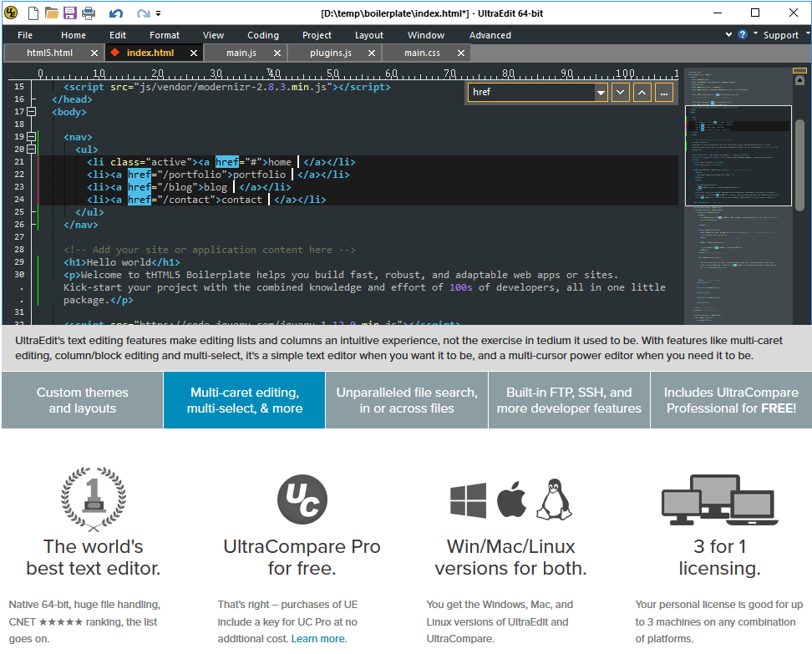The width and height of the screenshot is (812, 654).
Task: Save the file with the floppy disk icon
Action: 69,13
